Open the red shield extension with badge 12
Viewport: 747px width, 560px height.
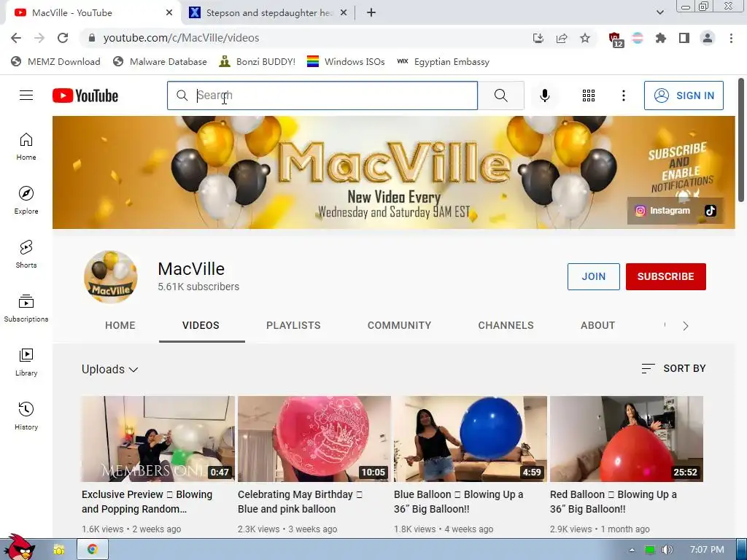pos(615,39)
